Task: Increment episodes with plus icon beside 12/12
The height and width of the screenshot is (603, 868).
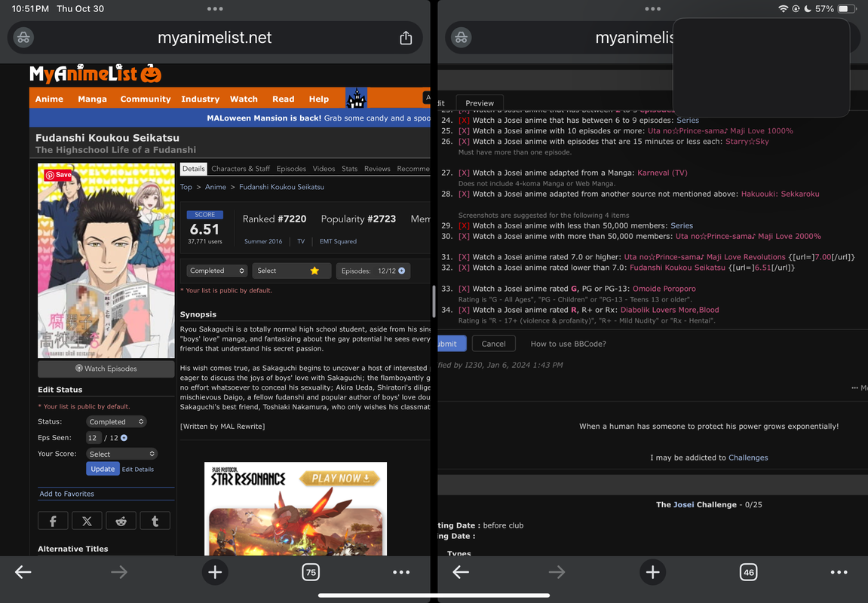Action: click(402, 271)
